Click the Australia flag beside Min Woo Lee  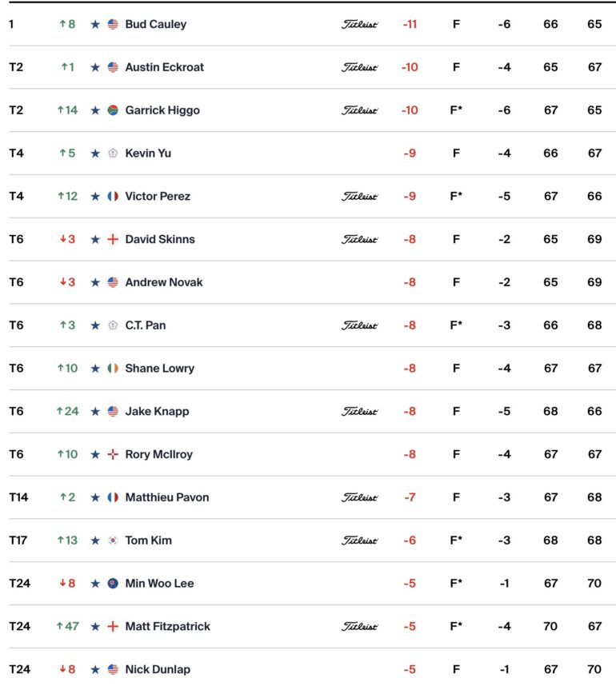point(113,584)
